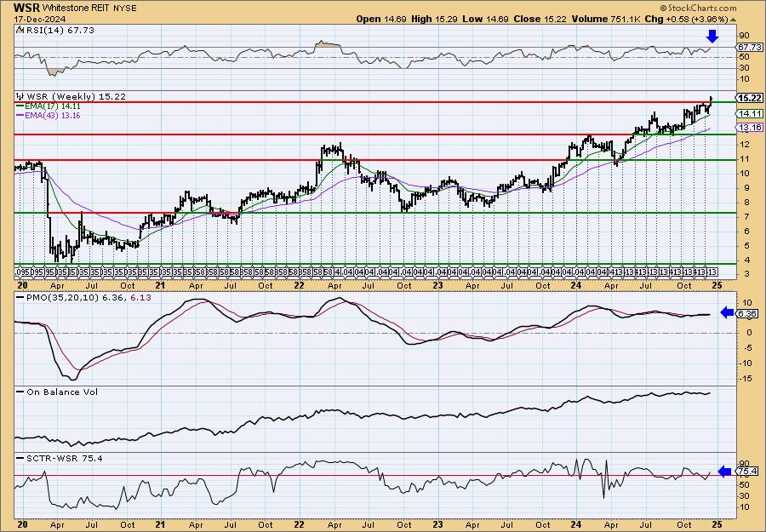The image size is (766, 532).
Task: Click the WSR (Weekly) 15.22 legend label
Action: tap(77, 97)
